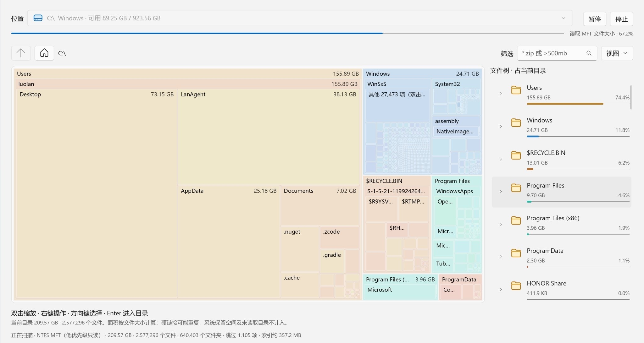Open the 视图 view dropdown
The height and width of the screenshot is (343, 644).
pos(617,53)
